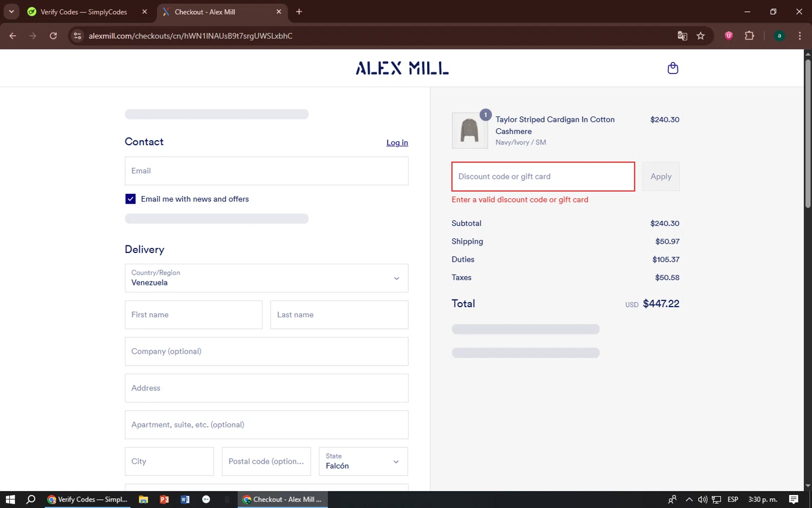The image size is (812, 508).
Task: Focus the Last name field
Action: pos(339,315)
